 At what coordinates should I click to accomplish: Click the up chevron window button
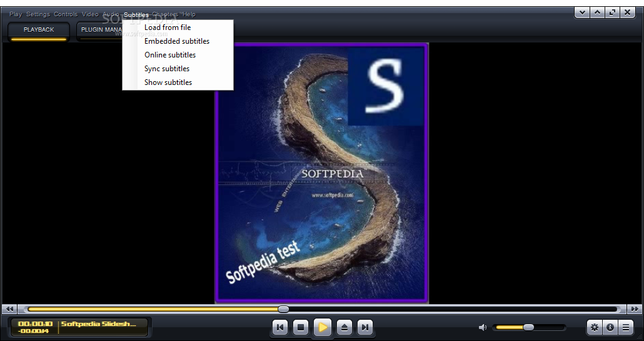597,12
